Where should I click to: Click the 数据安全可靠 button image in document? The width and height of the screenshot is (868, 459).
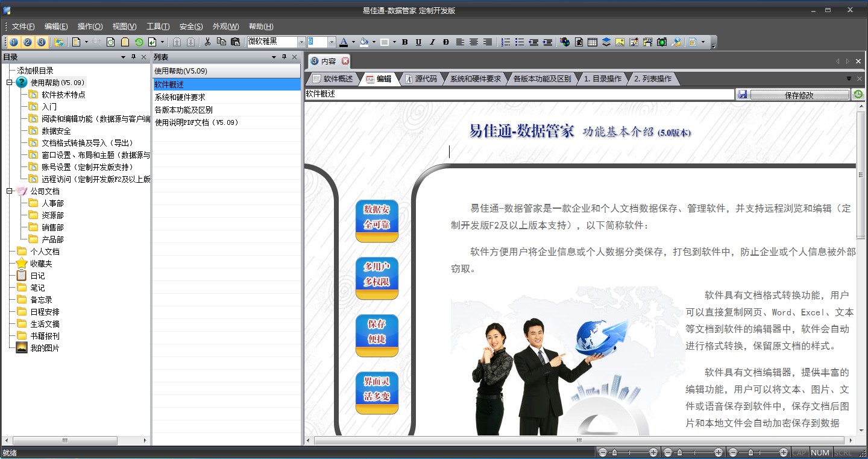pyautogui.click(x=377, y=221)
